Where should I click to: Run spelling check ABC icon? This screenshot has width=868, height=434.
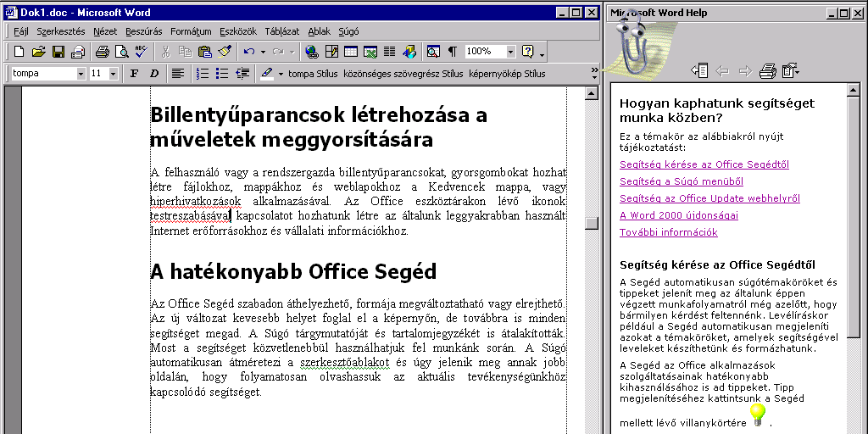pos(142,52)
